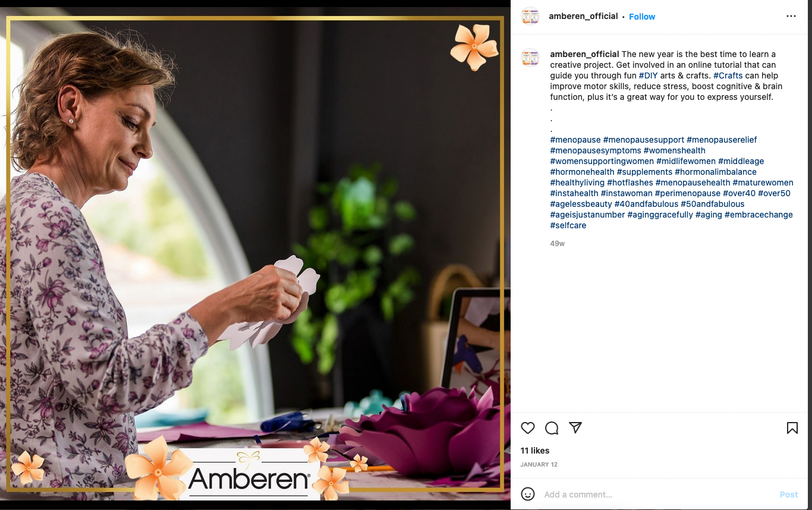The width and height of the screenshot is (812, 510).
Task: Share post with paper plane icon
Action: pos(575,427)
